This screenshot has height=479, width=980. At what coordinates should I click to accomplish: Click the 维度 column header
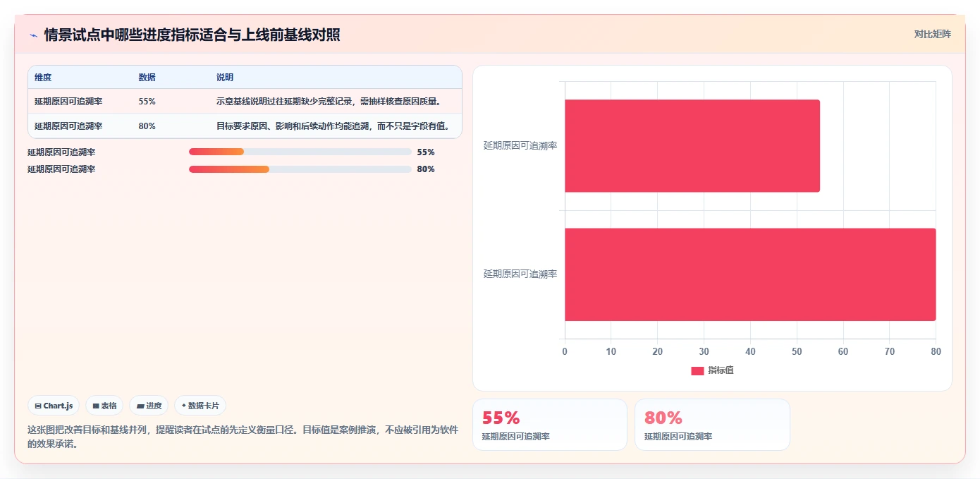pyautogui.click(x=43, y=78)
